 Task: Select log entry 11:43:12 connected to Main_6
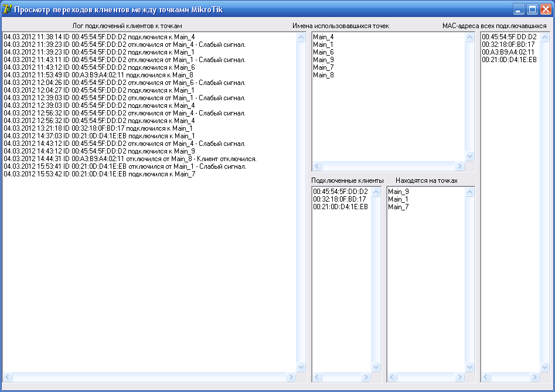coord(99,67)
